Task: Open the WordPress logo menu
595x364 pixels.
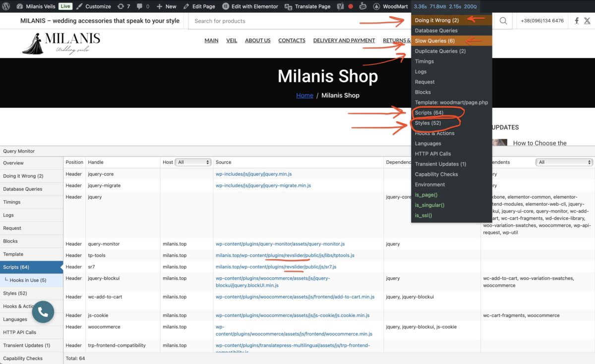Action: 6,6
